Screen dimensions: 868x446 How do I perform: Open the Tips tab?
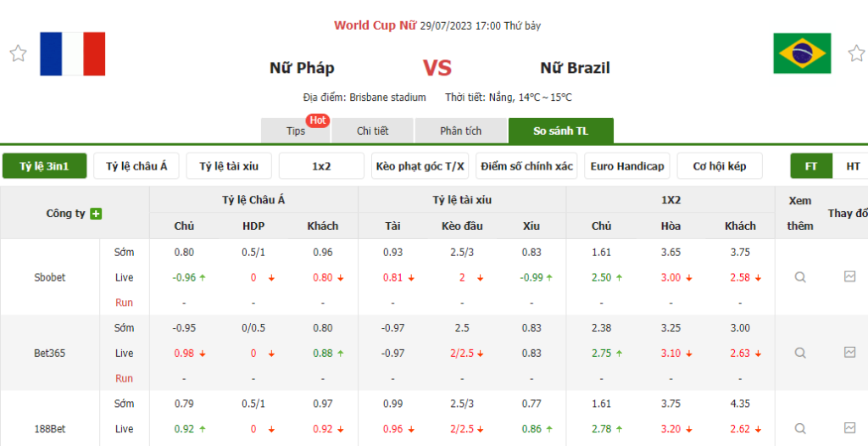[x=295, y=131]
